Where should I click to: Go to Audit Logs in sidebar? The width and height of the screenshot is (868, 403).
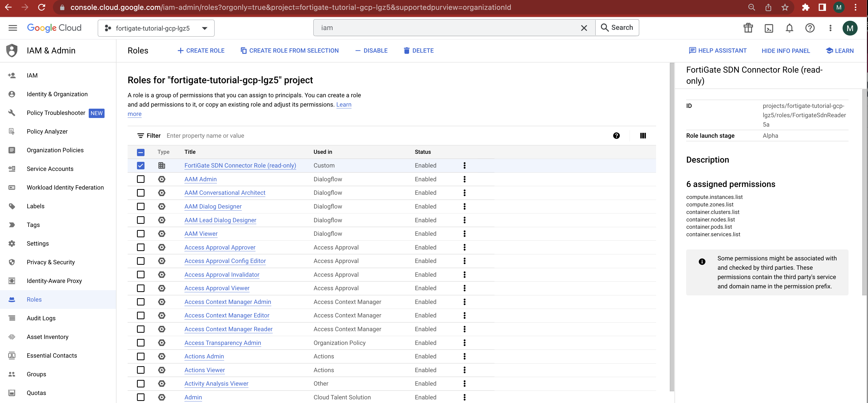(x=41, y=318)
